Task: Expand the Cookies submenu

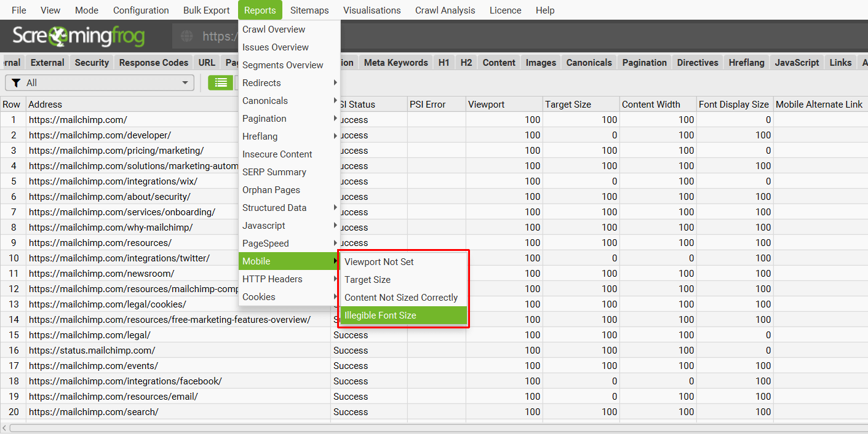Action: pyautogui.click(x=289, y=297)
